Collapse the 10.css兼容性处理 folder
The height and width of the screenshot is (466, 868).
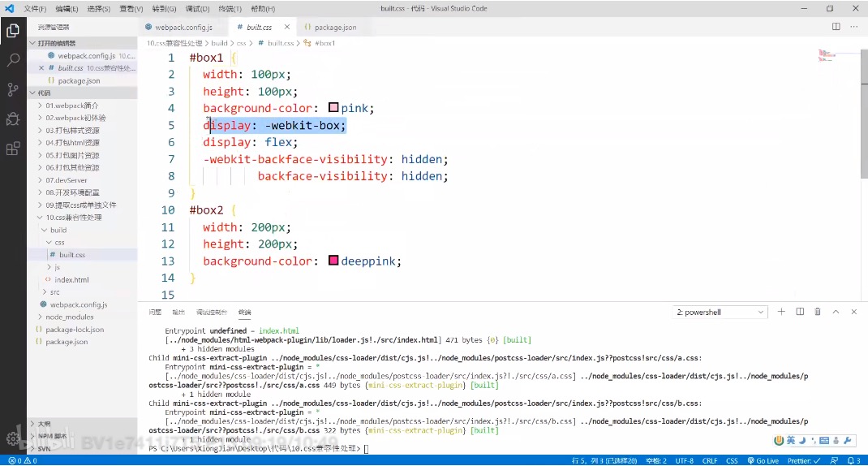[x=82, y=218]
